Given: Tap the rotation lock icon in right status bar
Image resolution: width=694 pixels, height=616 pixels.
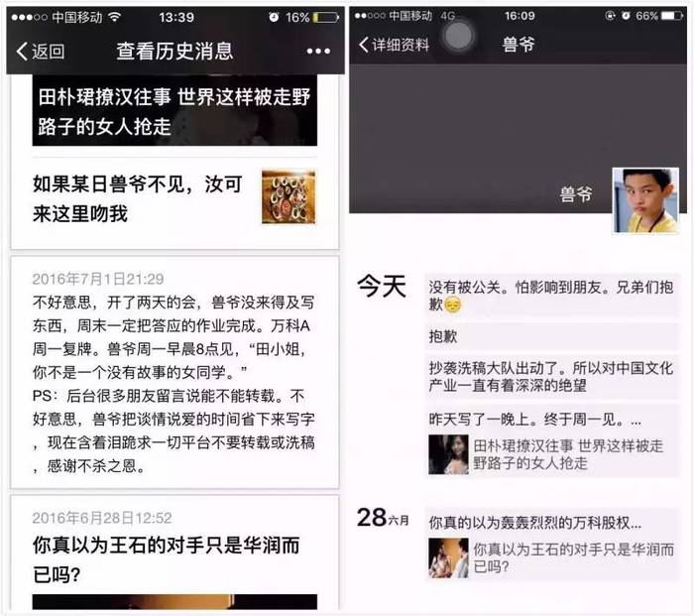Looking at the screenshot, I should (611, 16).
